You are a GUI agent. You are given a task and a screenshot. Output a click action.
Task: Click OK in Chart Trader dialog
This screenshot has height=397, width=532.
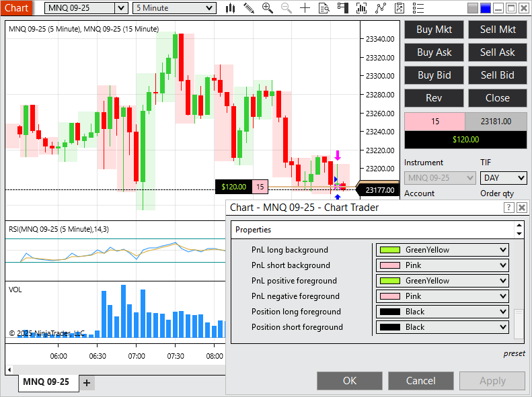point(349,381)
